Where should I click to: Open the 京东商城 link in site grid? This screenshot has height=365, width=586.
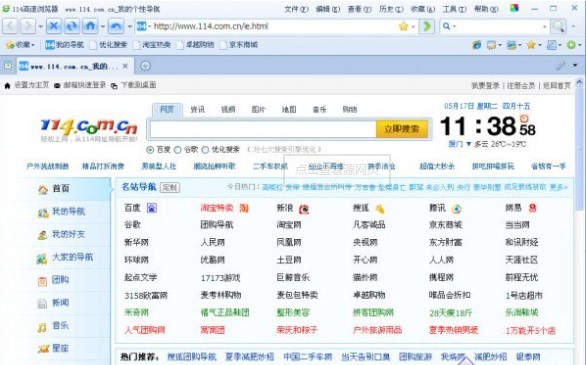(445, 225)
